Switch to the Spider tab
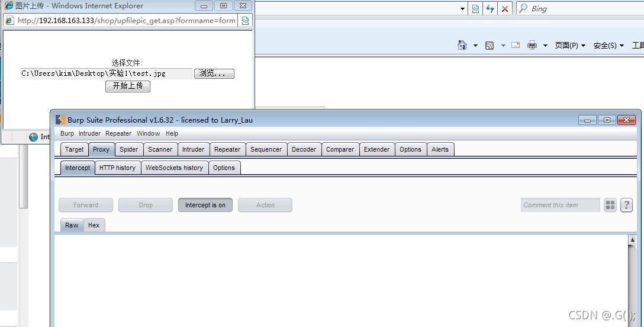 pos(129,149)
